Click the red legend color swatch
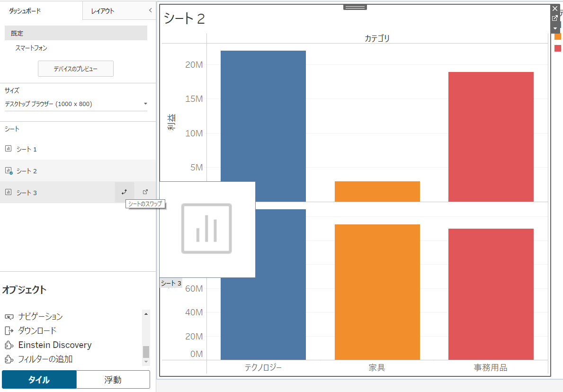Image resolution: width=563 pixels, height=392 pixels. (x=558, y=48)
